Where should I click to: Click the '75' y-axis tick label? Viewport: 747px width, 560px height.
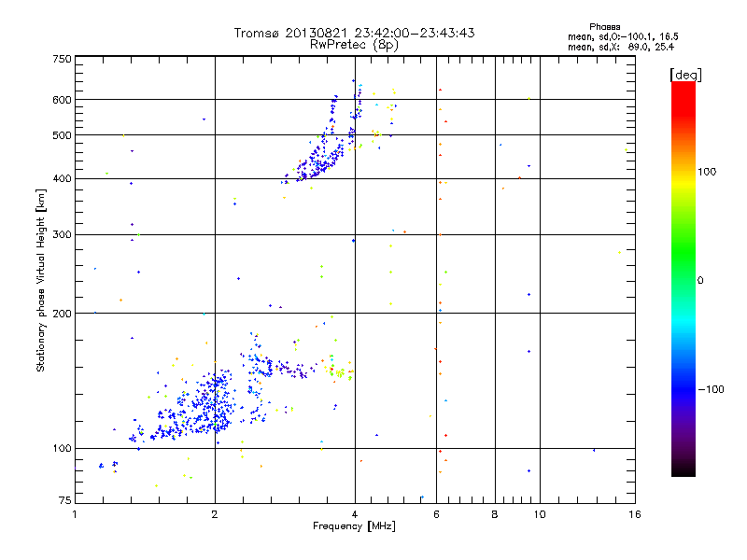[65, 500]
